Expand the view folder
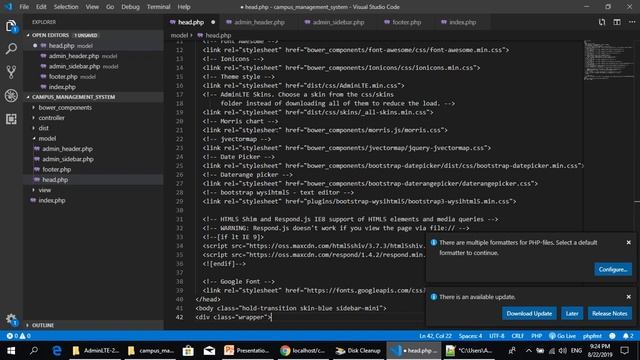 tap(44, 190)
